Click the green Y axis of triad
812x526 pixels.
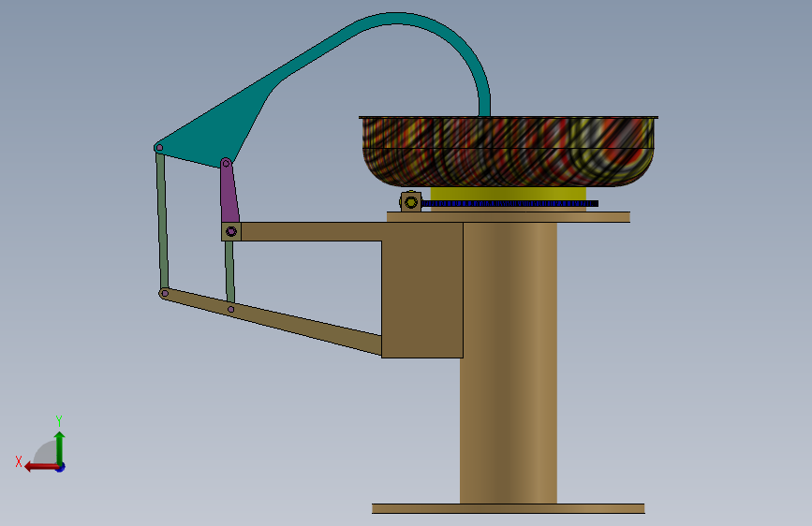60,447
